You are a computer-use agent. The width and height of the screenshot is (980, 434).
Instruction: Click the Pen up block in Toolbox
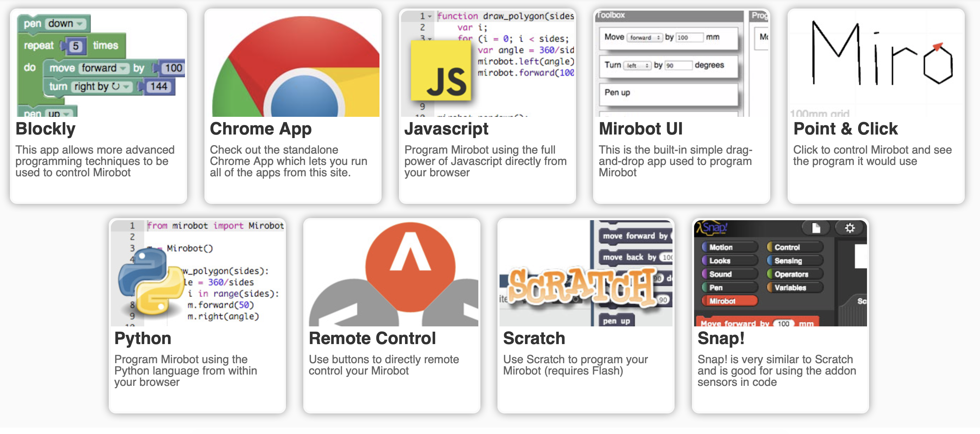coord(669,94)
